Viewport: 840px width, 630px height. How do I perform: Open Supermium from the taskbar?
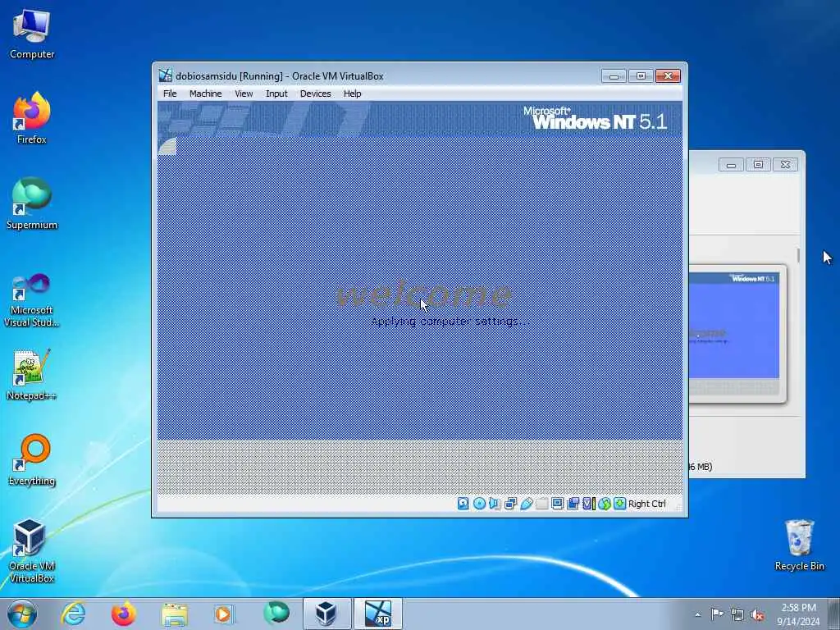[x=276, y=614]
